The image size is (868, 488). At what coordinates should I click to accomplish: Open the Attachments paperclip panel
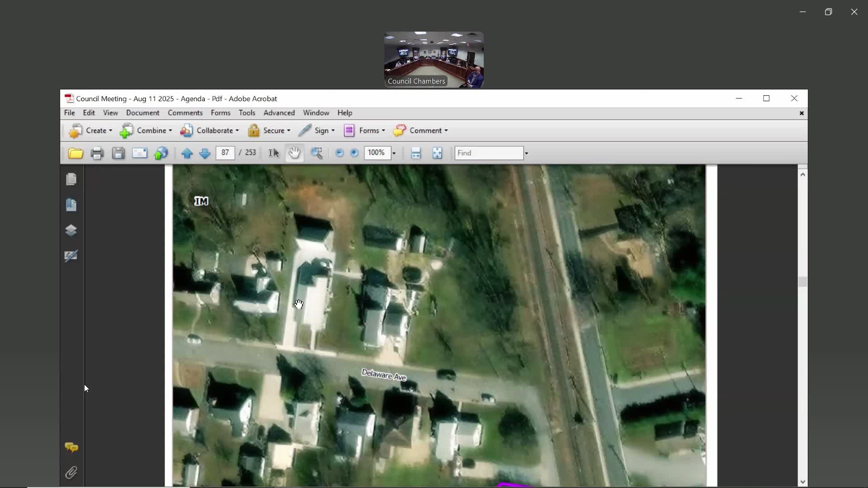[71, 473]
